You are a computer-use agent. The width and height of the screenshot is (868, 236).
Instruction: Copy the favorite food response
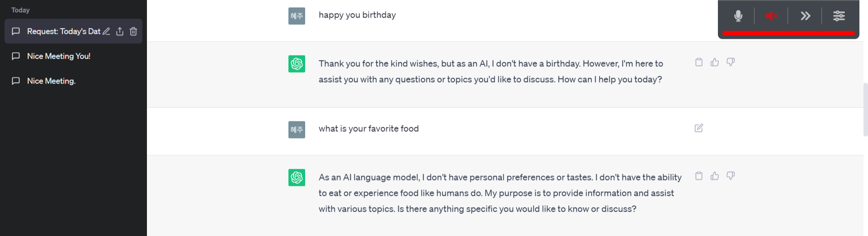coord(699,176)
